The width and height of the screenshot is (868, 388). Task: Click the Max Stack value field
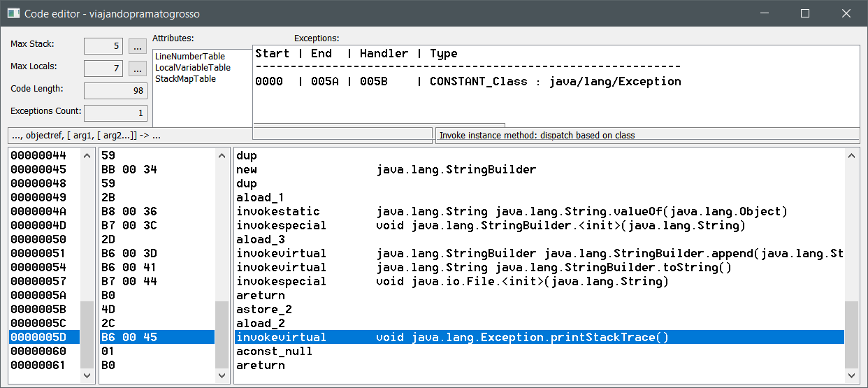[103, 46]
